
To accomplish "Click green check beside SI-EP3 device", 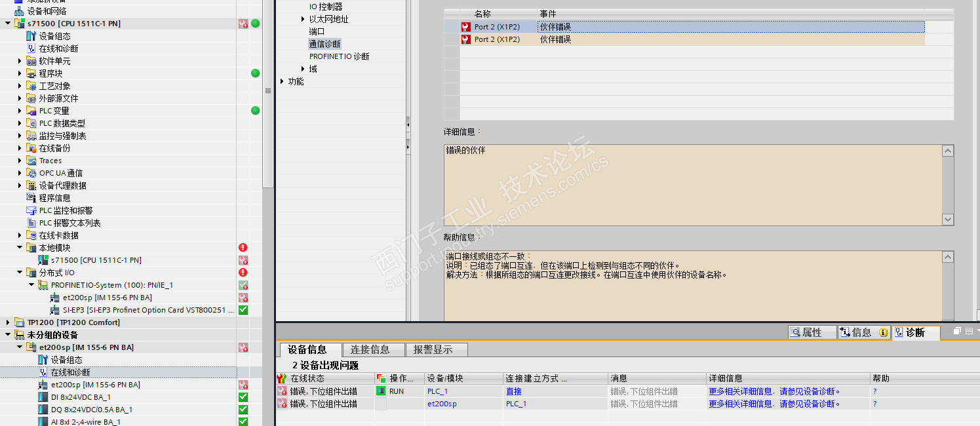I will [243, 310].
